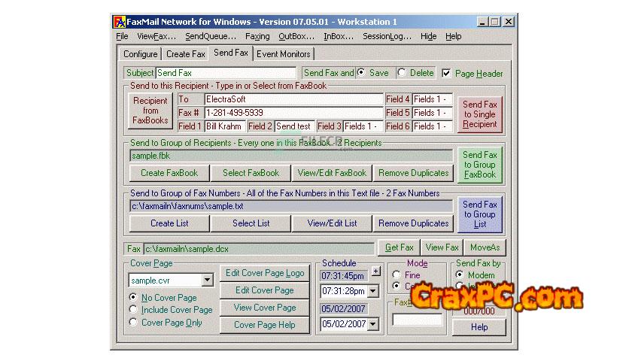Click the Help button at bottom right
Screen dimensions: 629x364
pyautogui.click(x=479, y=327)
